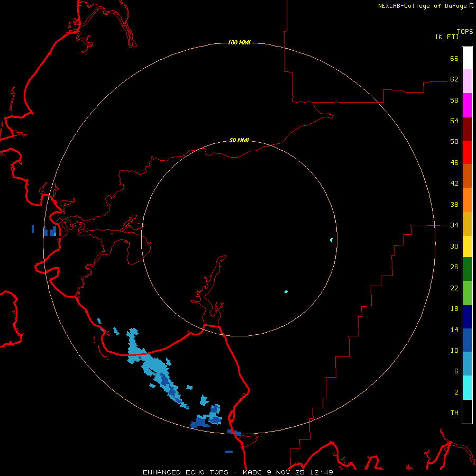The image size is (476, 476).
Task: Click the navy legend swatch
Action: [x=467, y=317]
